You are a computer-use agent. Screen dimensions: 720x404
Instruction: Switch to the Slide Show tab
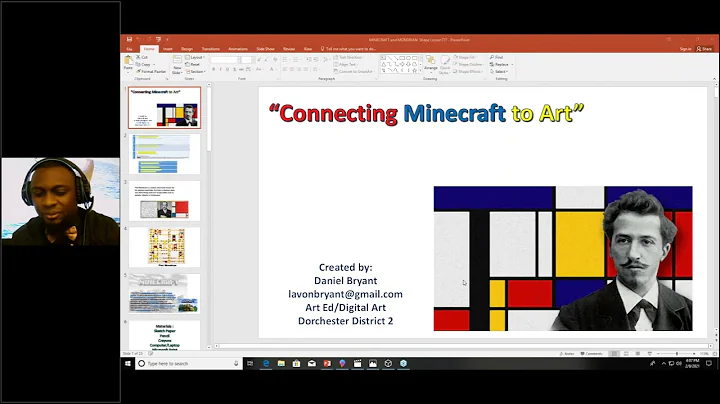[265, 49]
